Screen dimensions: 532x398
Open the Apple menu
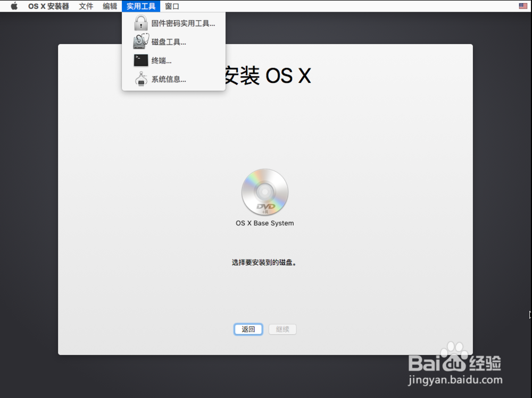tap(14, 6)
